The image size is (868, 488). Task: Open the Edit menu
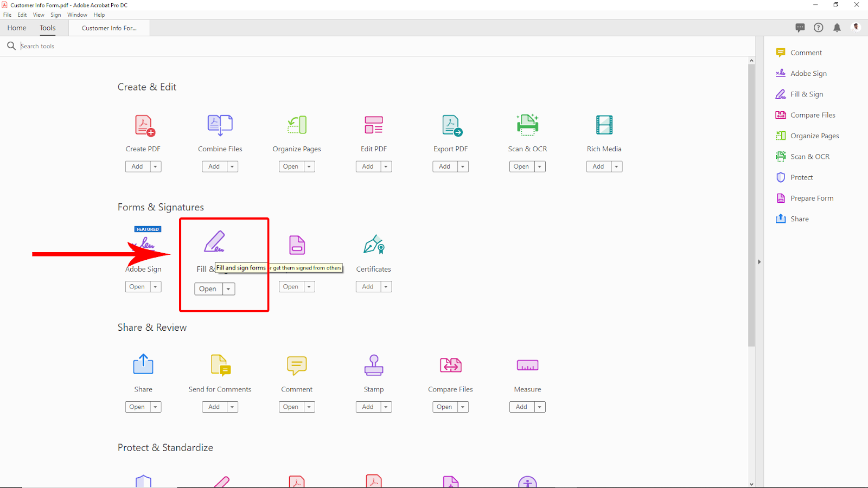(x=22, y=15)
